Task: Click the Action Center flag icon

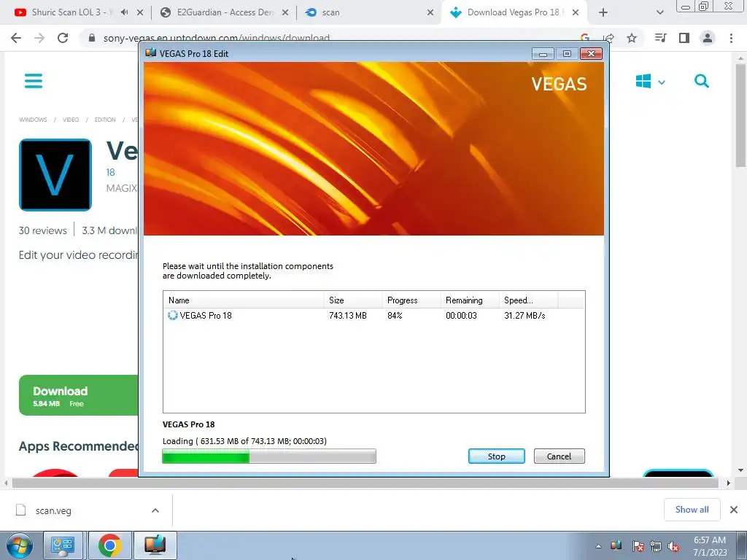Action: [638, 546]
